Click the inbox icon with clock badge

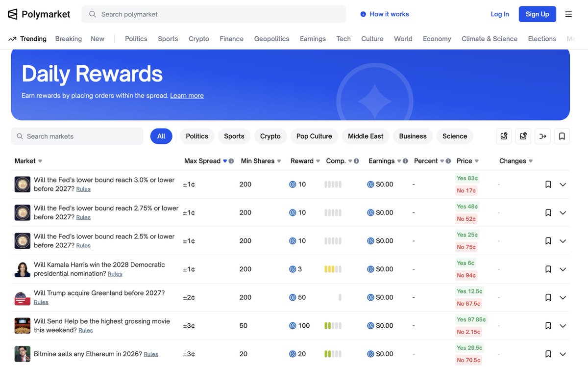click(523, 136)
